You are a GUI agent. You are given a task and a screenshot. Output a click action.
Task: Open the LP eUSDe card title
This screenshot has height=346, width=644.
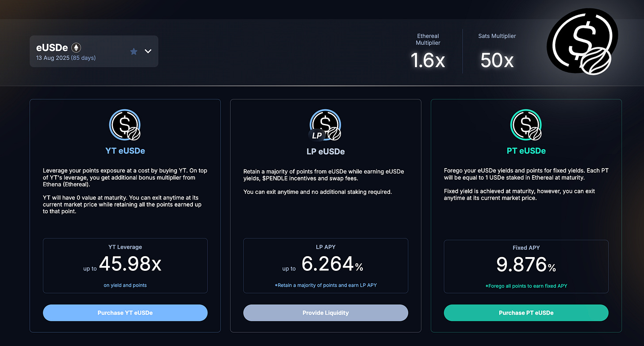point(326,151)
